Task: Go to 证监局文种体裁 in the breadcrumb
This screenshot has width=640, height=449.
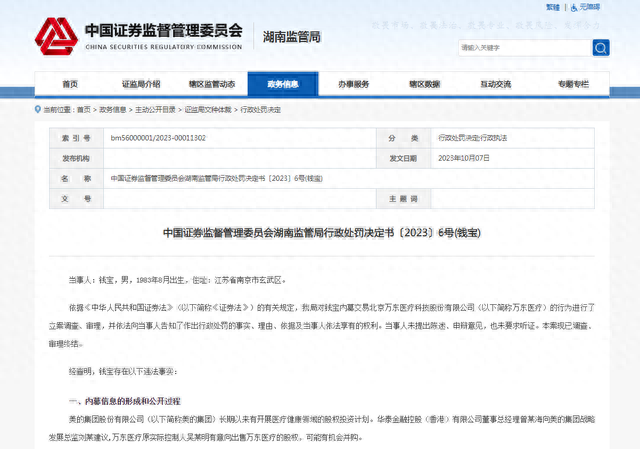Action: point(208,109)
